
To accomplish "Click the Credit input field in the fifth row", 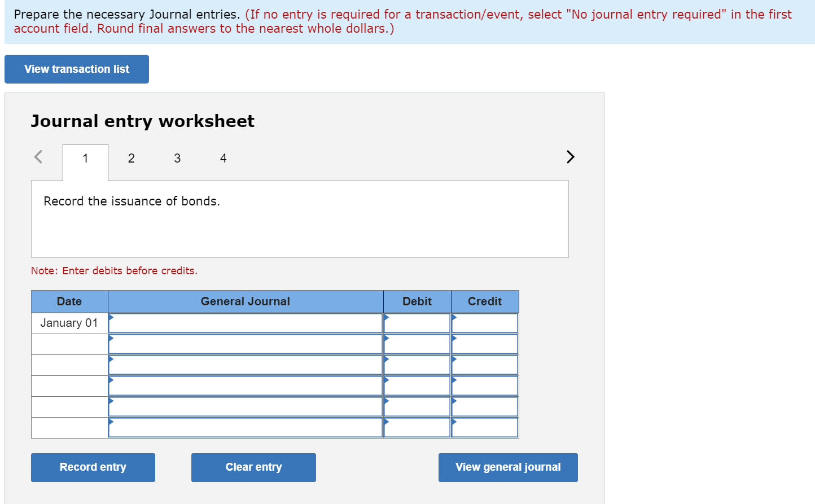I will (x=484, y=406).
